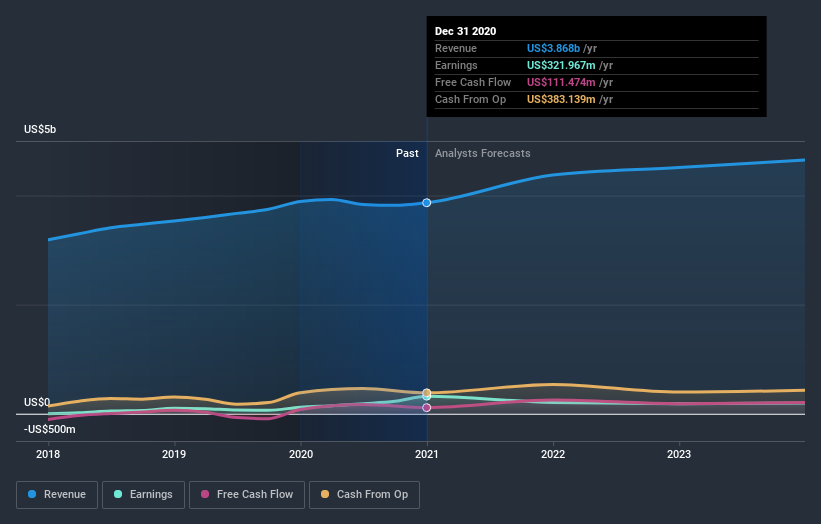Select the 2019 x-axis label
This screenshot has width=821, height=524.
click(x=174, y=454)
